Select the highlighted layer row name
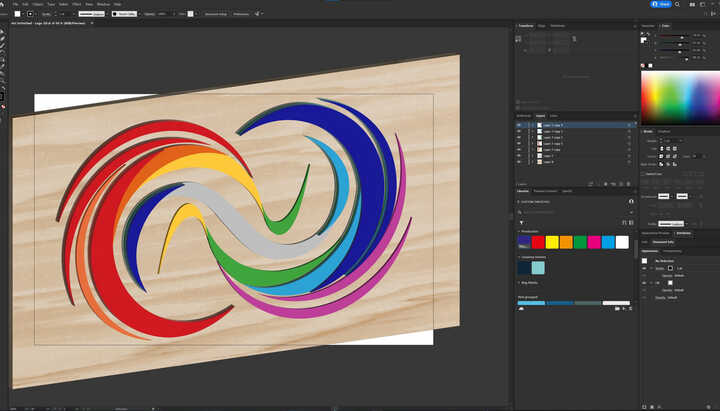 tap(551, 125)
